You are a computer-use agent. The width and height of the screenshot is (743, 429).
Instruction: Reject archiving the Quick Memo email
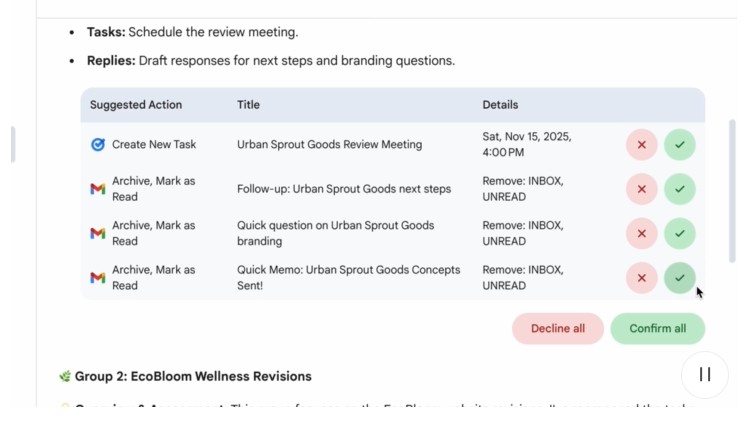(641, 278)
